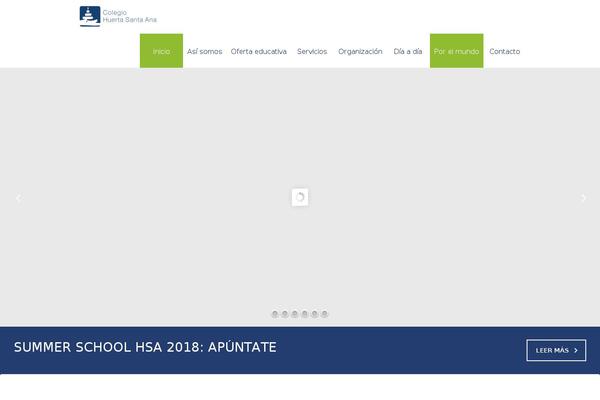600x400 pixels.
Task: Open the Servicios menu
Action: [312, 51]
